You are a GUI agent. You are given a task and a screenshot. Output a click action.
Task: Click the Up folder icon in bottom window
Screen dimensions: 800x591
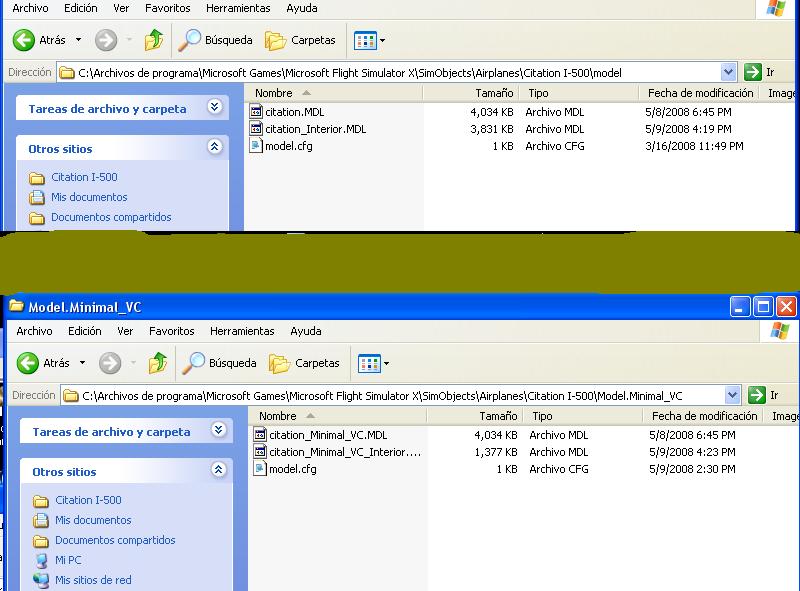[x=157, y=363]
